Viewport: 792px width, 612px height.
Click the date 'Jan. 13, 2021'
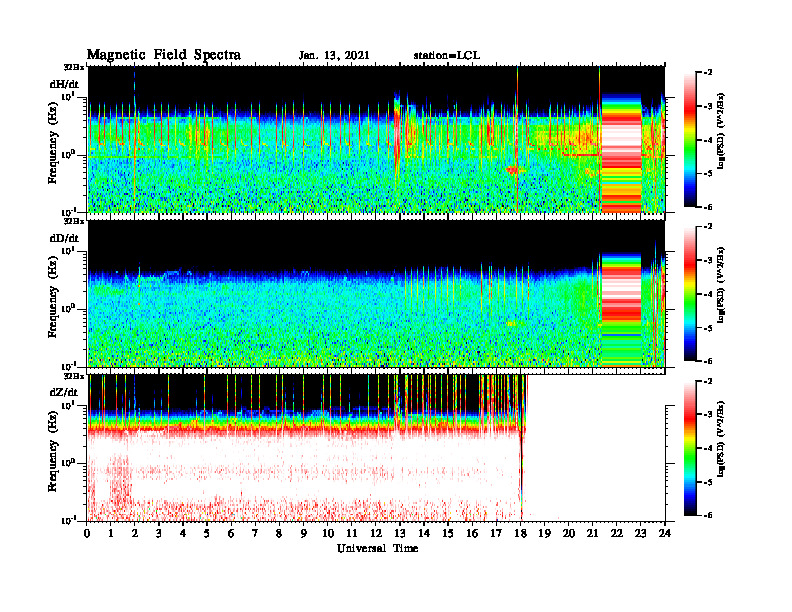click(334, 55)
